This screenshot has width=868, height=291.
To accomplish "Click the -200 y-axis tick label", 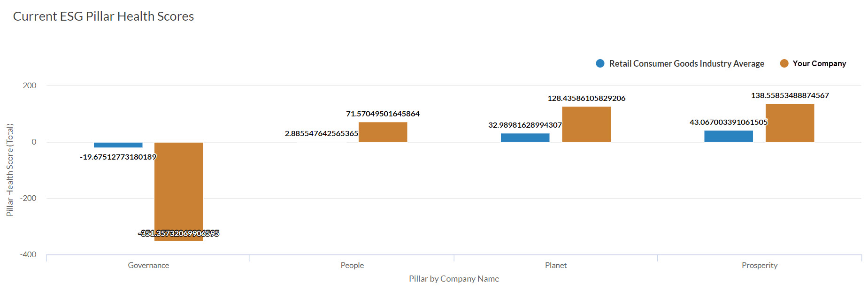I will (28, 198).
